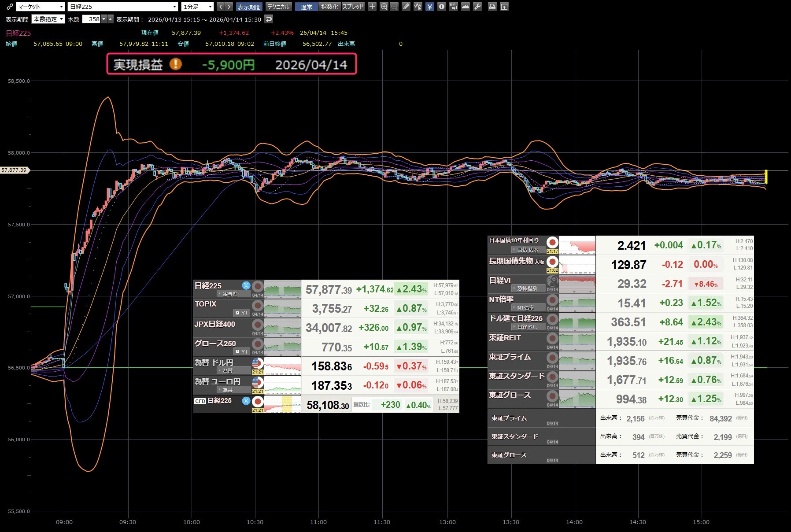Toggle the スプレッド display mode
The height and width of the screenshot is (532, 791).
tap(353, 7)
